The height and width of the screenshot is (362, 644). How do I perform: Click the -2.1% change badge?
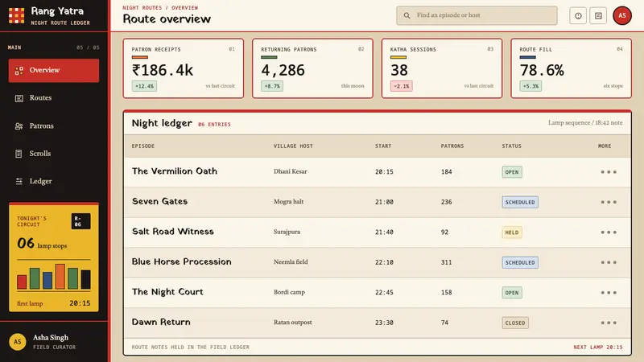pos(401,86)
